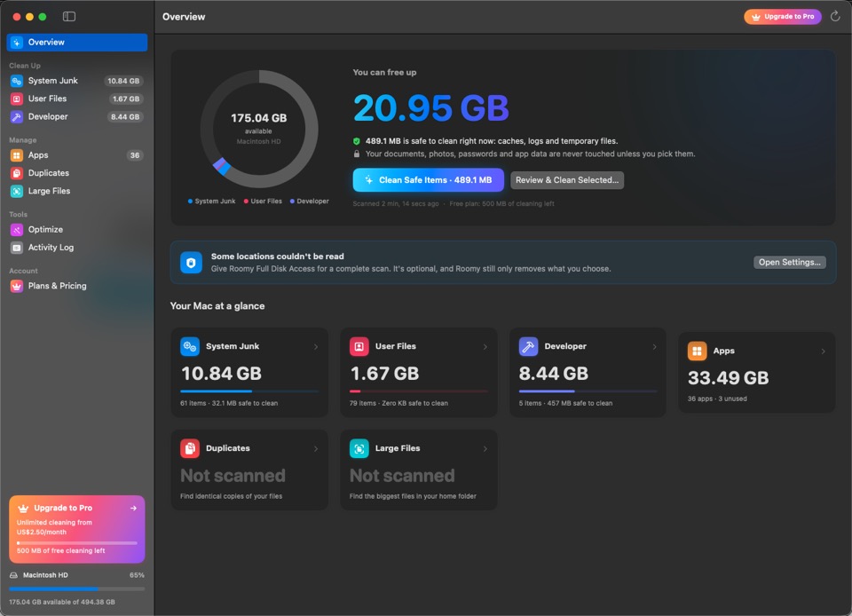Expand the Developer card chevron
The height and width of the screenshot is (616, 852).
click(654, 346)
